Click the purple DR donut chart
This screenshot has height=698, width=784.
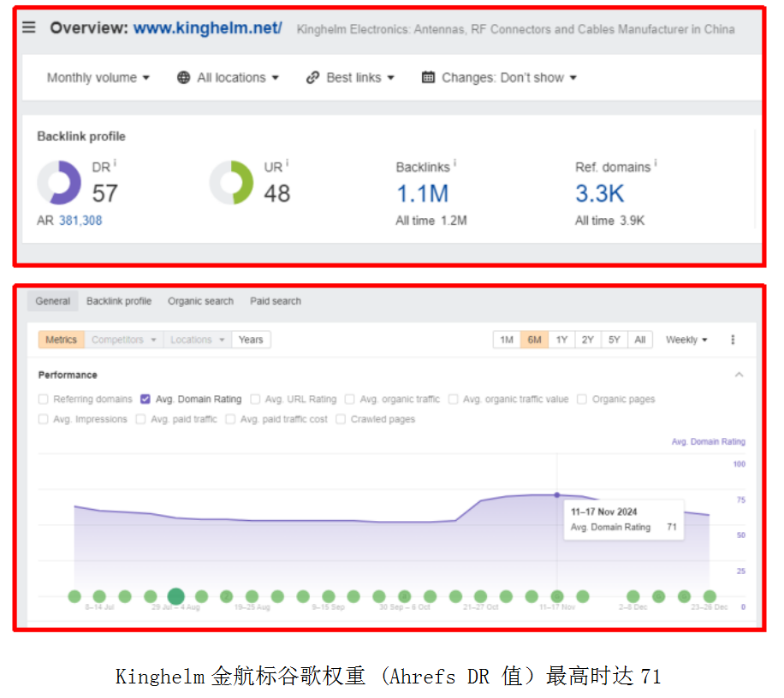tap(59, 182)
